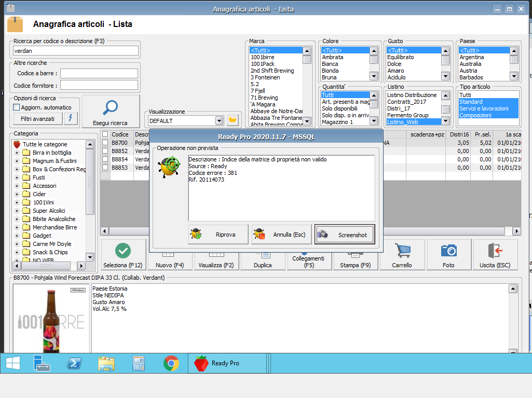This screenshot has height=398, width=532.
Task: Open Google Chrome from the taskbar
Action: click(171, 363)
